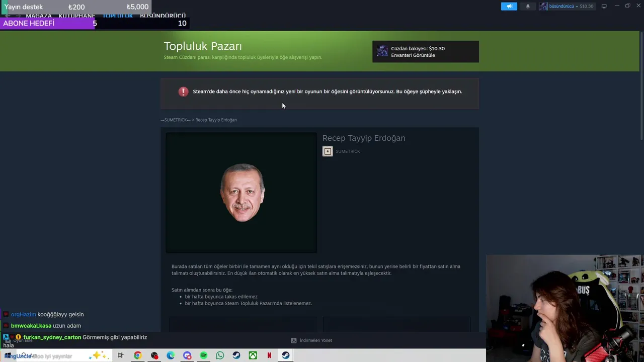Follow the SUMETRICK breadcrumb link
The height and width of the screenshot is (362, 644).
176,120
